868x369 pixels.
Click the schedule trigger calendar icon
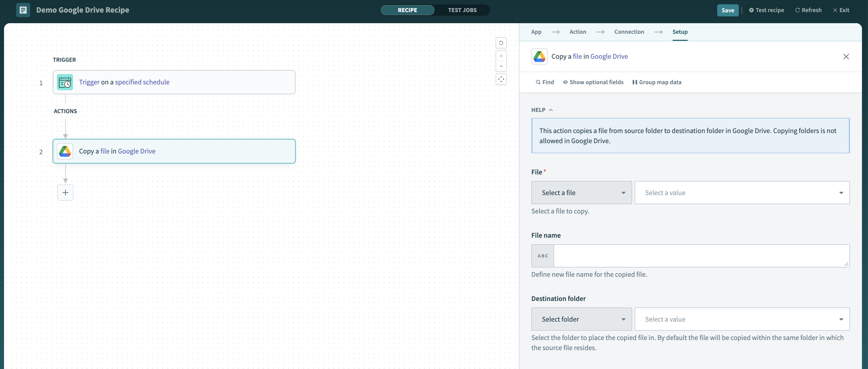click(x=65, y=82)
